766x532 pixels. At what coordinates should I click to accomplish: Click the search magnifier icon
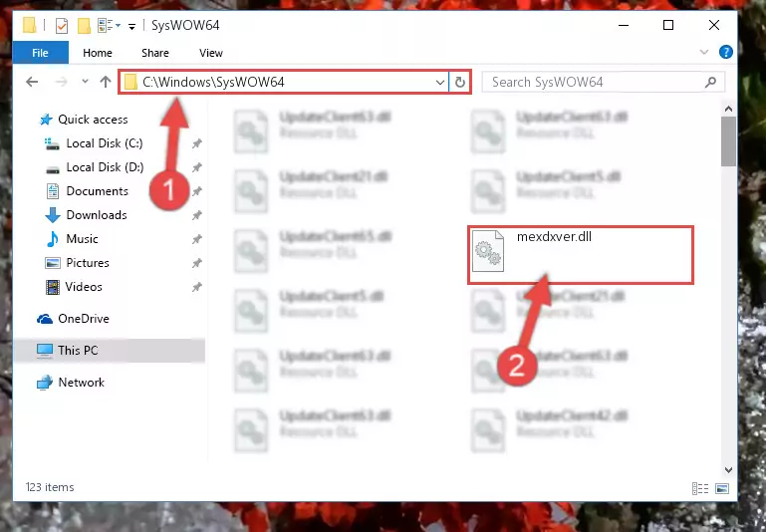[x=710, y=82]
